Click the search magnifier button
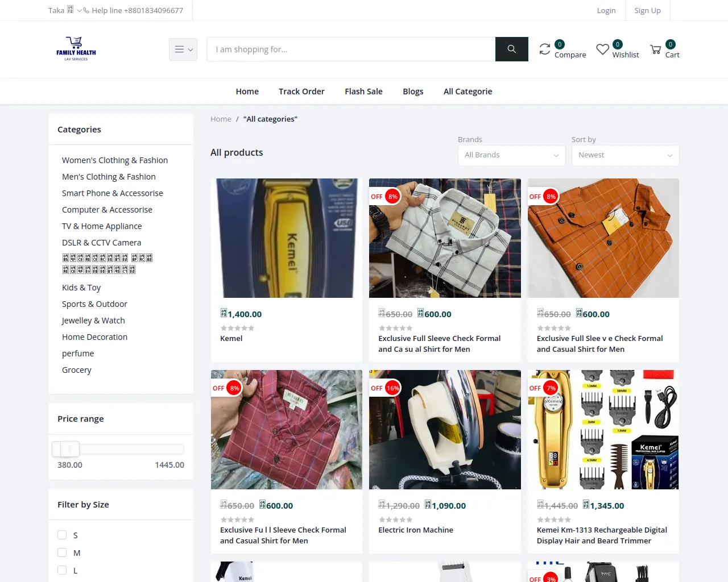728x582 pixels. [512, 49]
